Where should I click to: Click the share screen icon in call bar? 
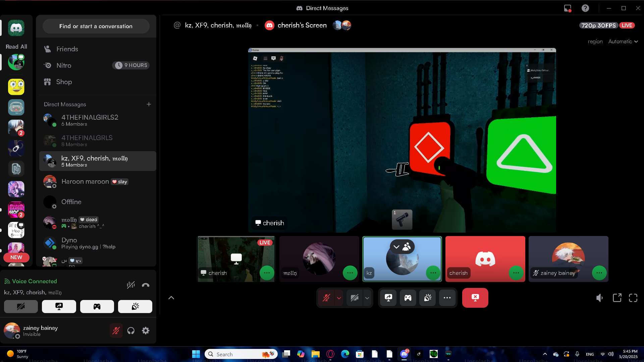[388, 298]
